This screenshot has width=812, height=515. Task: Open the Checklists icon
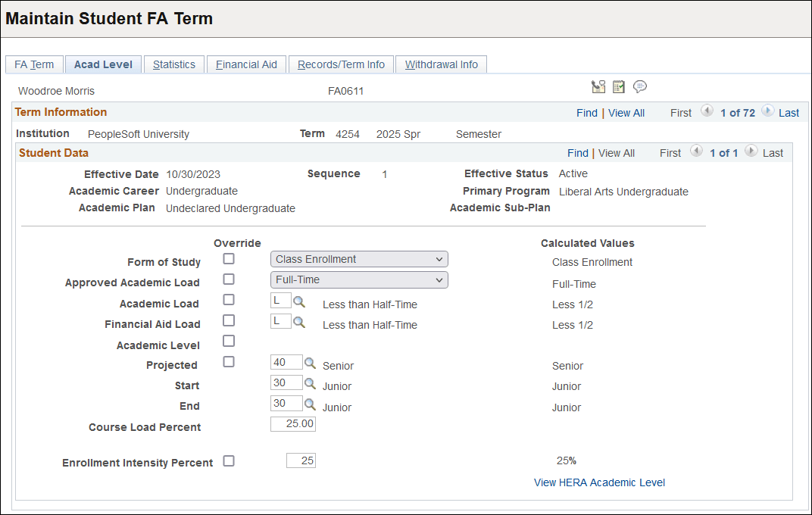(618, 86)
